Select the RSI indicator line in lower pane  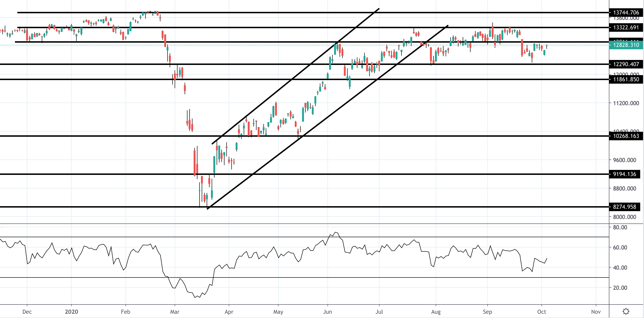(x=274, y=265)
